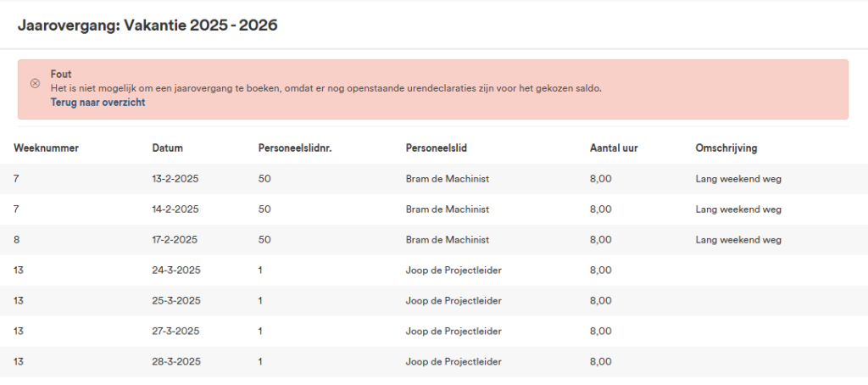
Task: Sort by Datum column header
Action: pyautogui.click(x=168, y=148)
